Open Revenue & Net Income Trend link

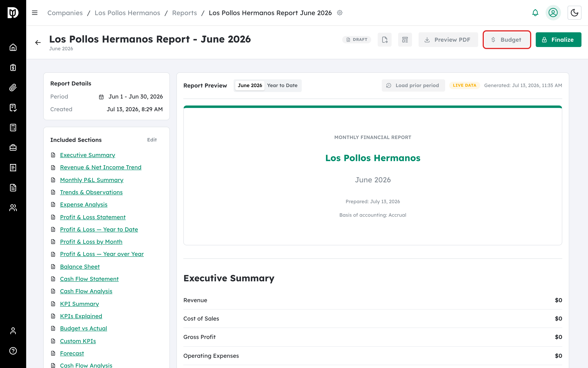coord(101,167)
